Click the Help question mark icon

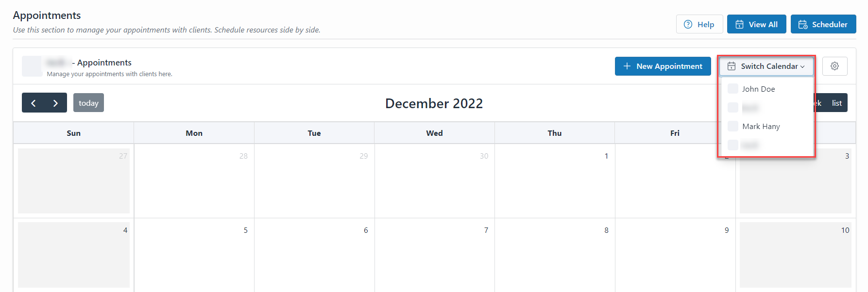688,24
